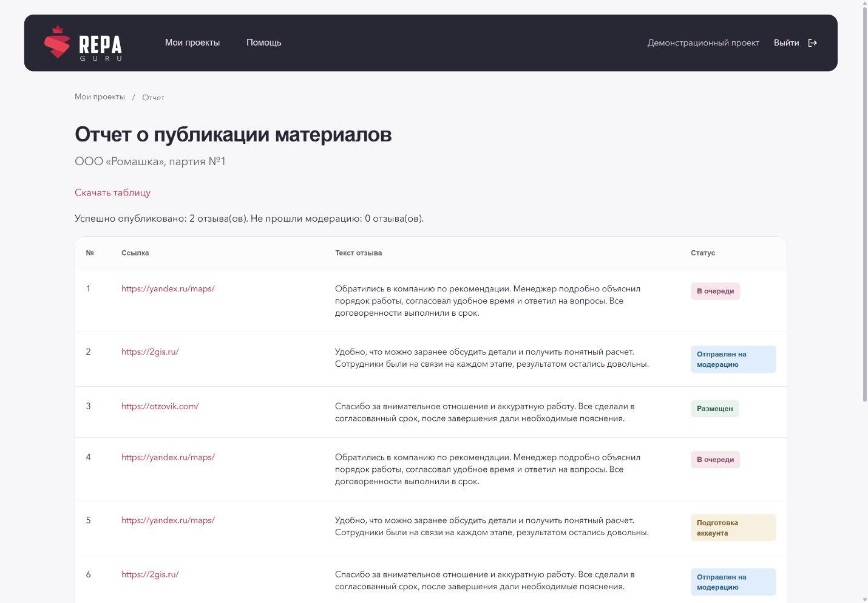
Task: Click the review text in row 1
Action: (x=488, y=301)
